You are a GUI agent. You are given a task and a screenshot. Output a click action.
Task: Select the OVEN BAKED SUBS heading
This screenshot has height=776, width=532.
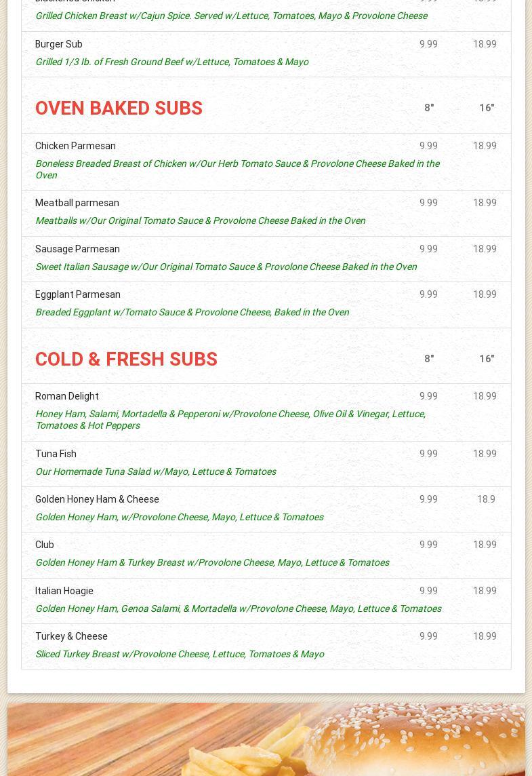tap(119, 109)
